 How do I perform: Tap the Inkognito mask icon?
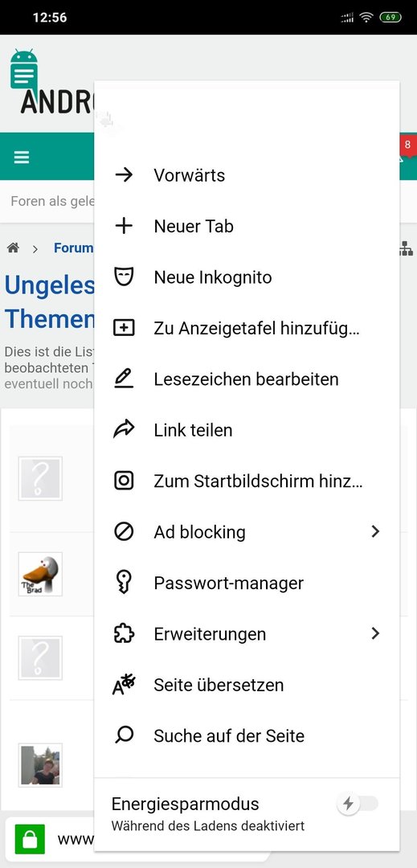pyautogui.click(x=124, y=276)
